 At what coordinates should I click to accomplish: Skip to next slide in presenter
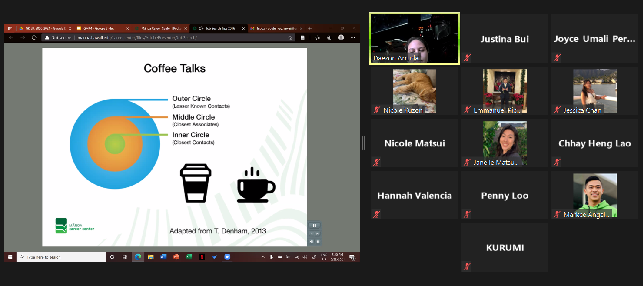click(x=318, y=234)
